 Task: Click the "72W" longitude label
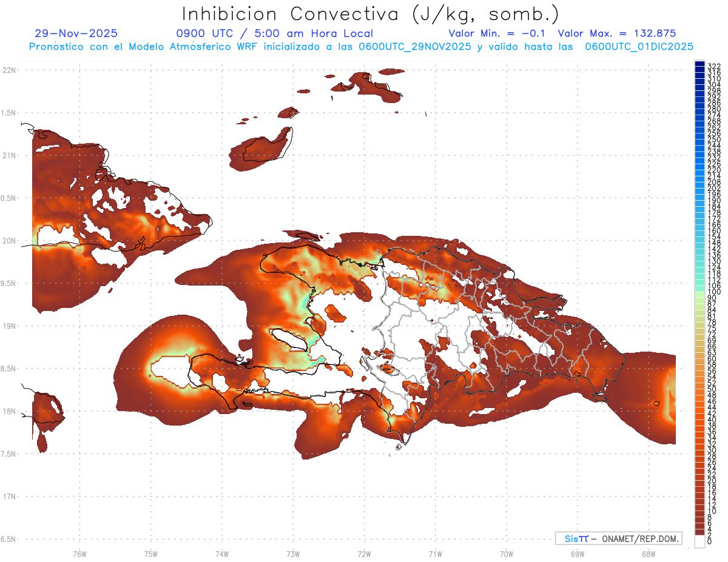364,554
